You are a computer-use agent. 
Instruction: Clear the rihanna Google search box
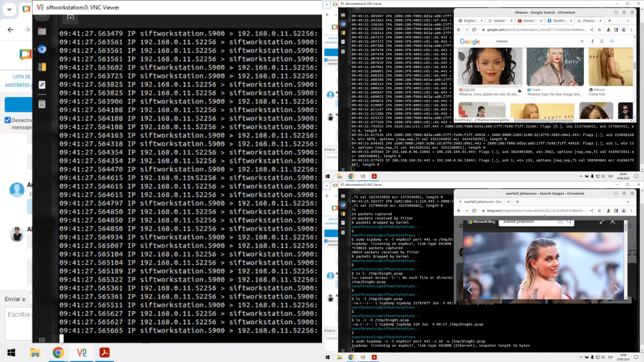[x=582, y=41]
